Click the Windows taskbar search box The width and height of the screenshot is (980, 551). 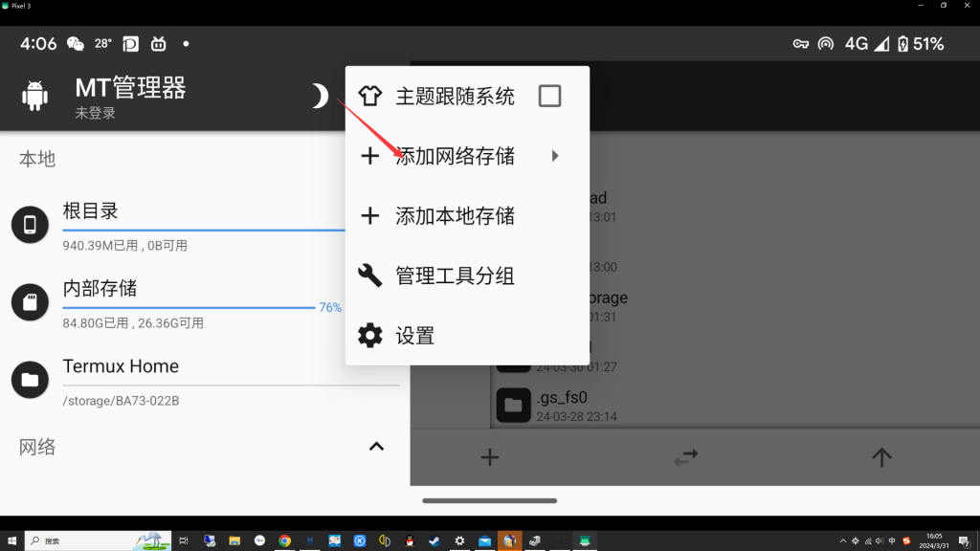pyautogui.click(x=96, y=540)
